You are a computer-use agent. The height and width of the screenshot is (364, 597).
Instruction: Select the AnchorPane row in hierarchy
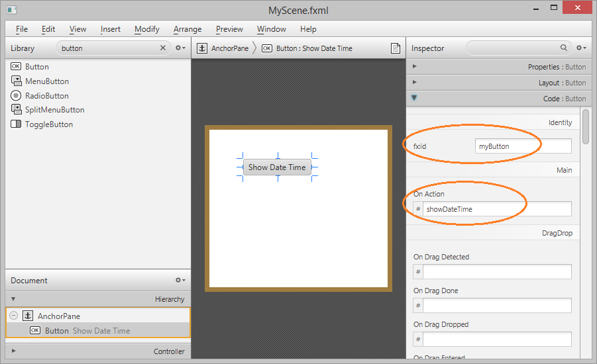pos(98,316)
